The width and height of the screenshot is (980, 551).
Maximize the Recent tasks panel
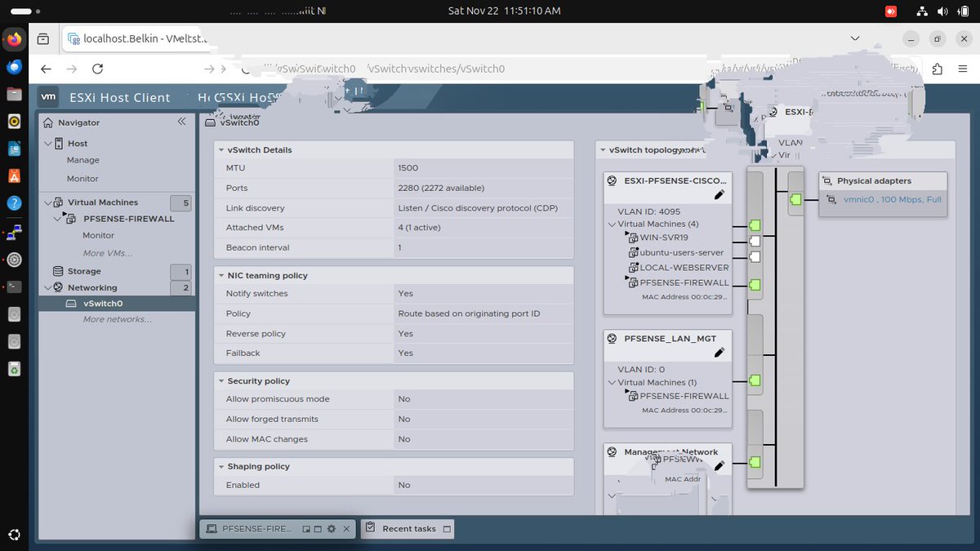447,529
